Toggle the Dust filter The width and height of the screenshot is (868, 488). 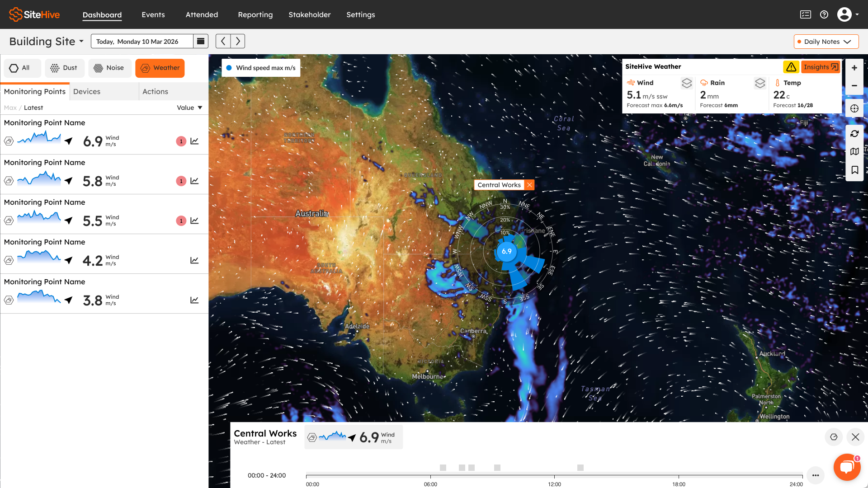[x=64, y=68]
